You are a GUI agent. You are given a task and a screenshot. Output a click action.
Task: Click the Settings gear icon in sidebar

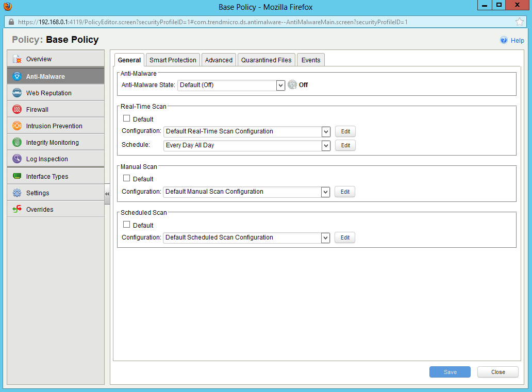pos(17,193)
